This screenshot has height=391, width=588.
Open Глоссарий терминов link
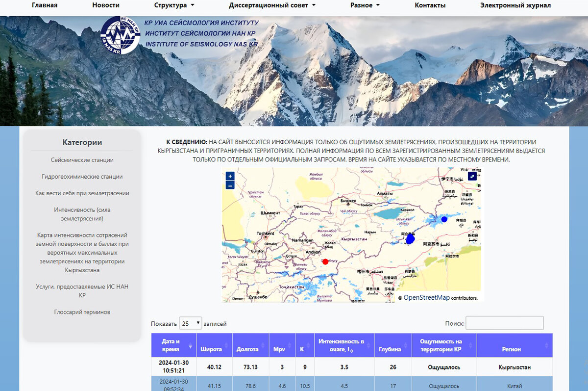(82, 312)
